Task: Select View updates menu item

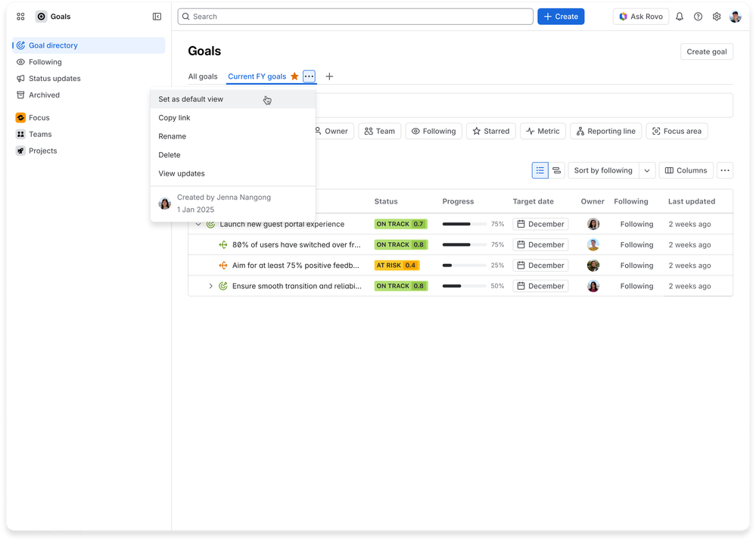Action: 233,173
